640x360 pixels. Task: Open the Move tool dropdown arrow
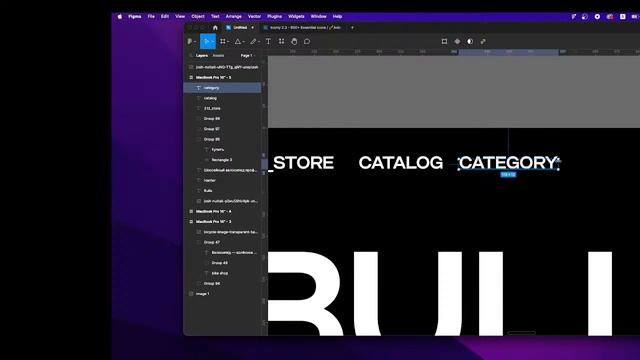click(213, 42)
